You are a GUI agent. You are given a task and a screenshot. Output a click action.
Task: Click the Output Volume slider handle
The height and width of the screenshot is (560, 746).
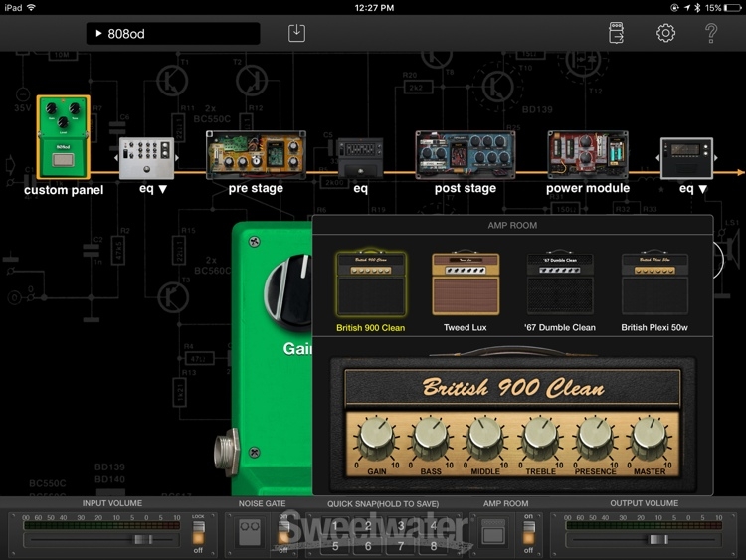(x=658, y=539)
